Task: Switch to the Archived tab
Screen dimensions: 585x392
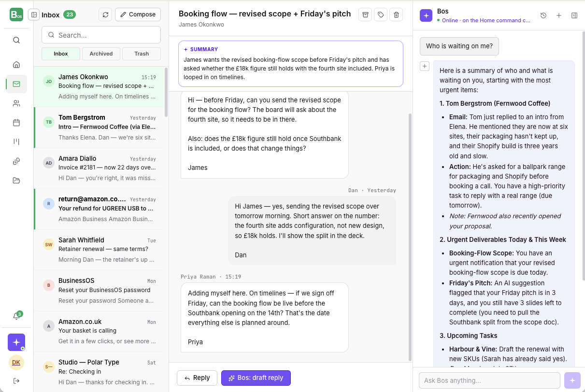Action: (101, 54)
